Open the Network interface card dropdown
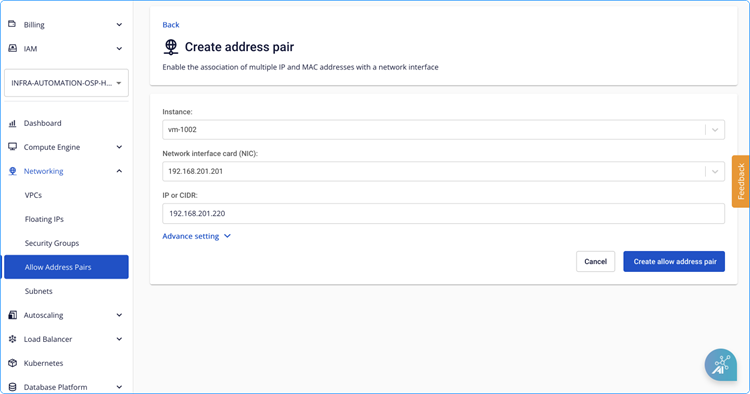The image size is (750, 394). [443, 171]
